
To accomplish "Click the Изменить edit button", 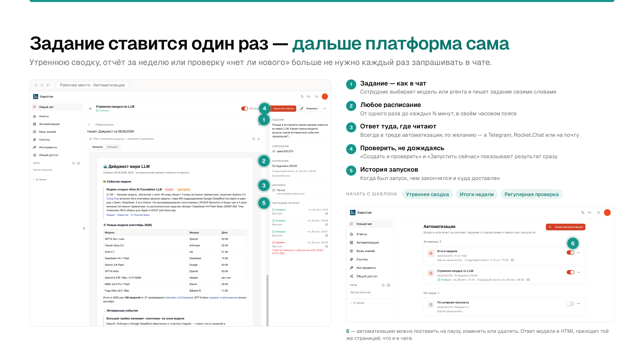I will (309, 108).
